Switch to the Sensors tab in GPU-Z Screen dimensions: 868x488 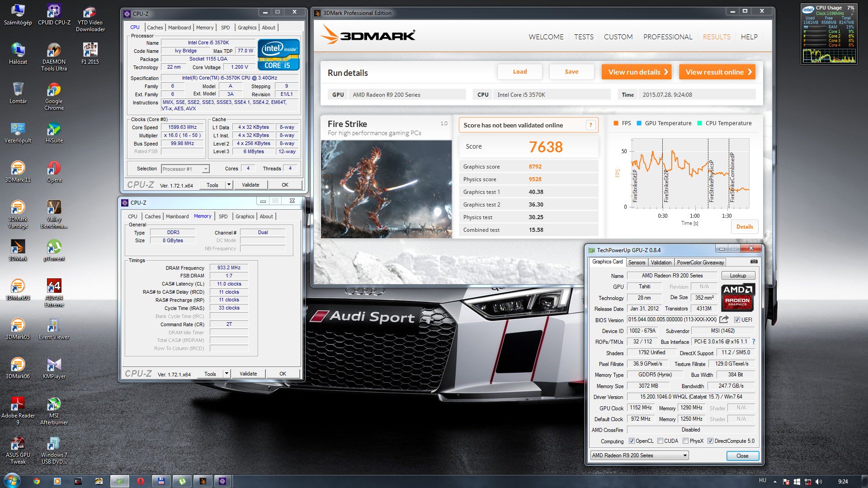point(637,263)
